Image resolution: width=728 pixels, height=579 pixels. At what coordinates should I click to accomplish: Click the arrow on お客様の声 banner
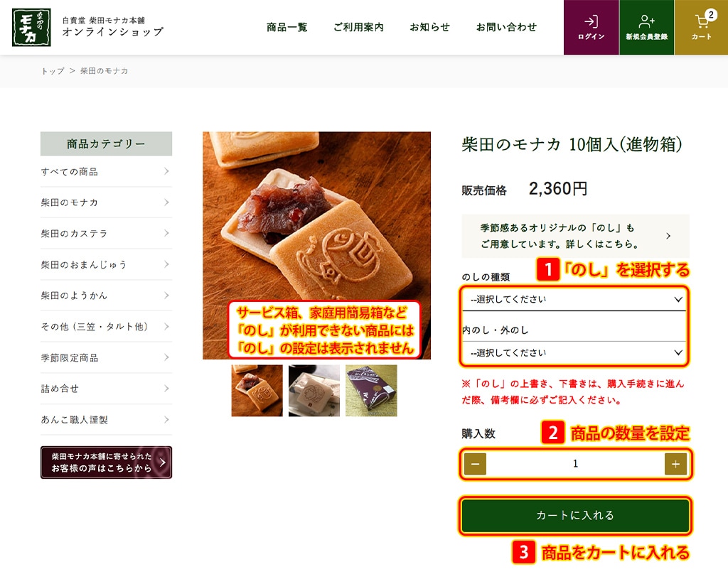coord(162,462)
